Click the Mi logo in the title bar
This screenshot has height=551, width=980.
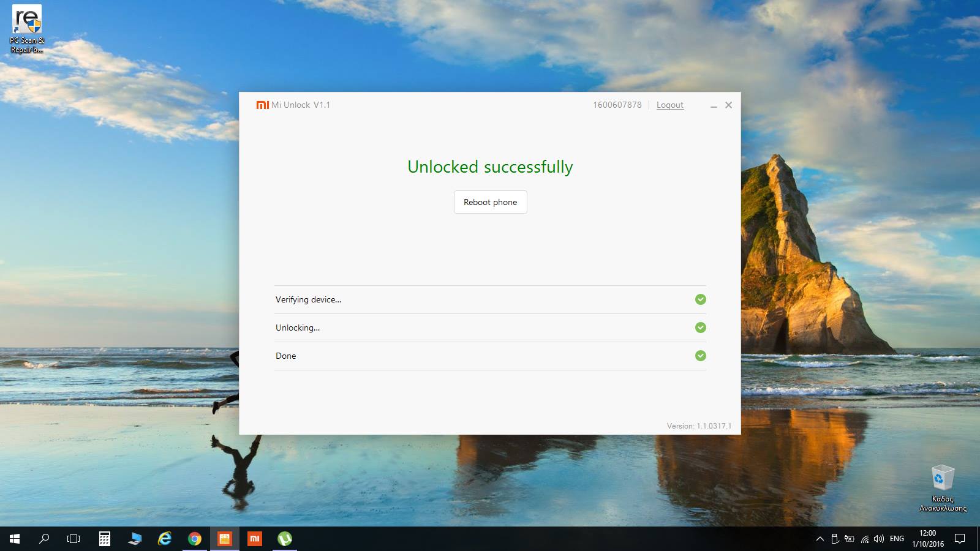pyautogui.click(x=262, y=105)
